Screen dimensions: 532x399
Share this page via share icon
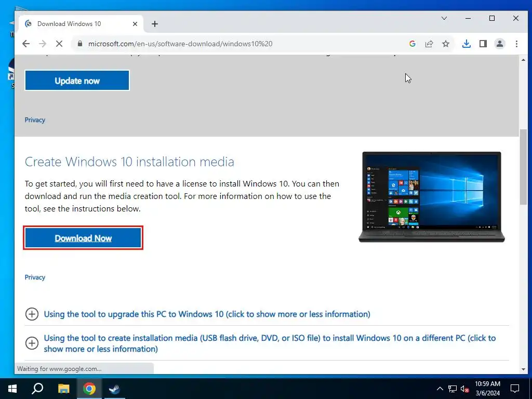point(429,44)
